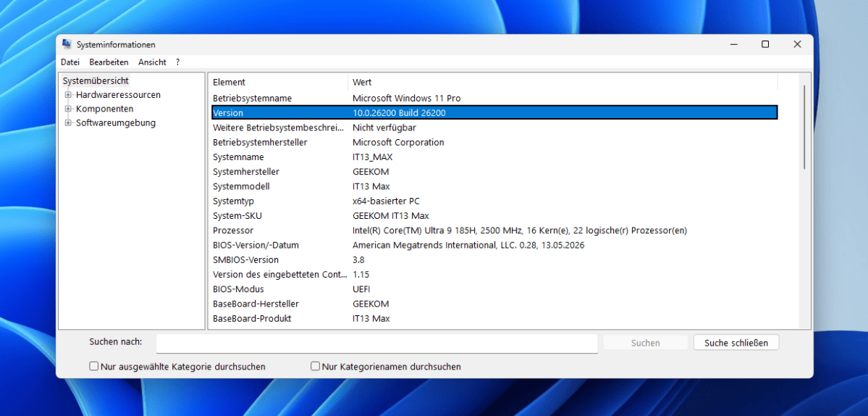Open the Datei menu

pyautogui.click(x=70, y=62)
